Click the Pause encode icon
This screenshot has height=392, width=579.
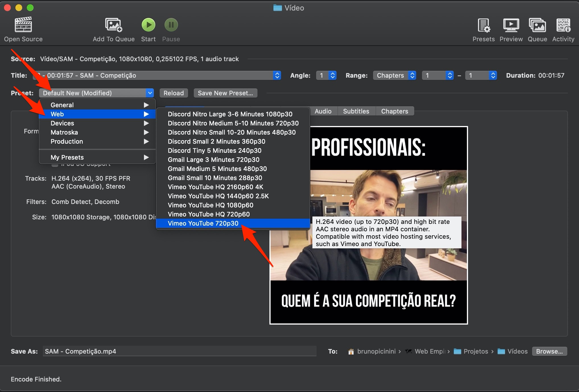click(x=171, y=25)
